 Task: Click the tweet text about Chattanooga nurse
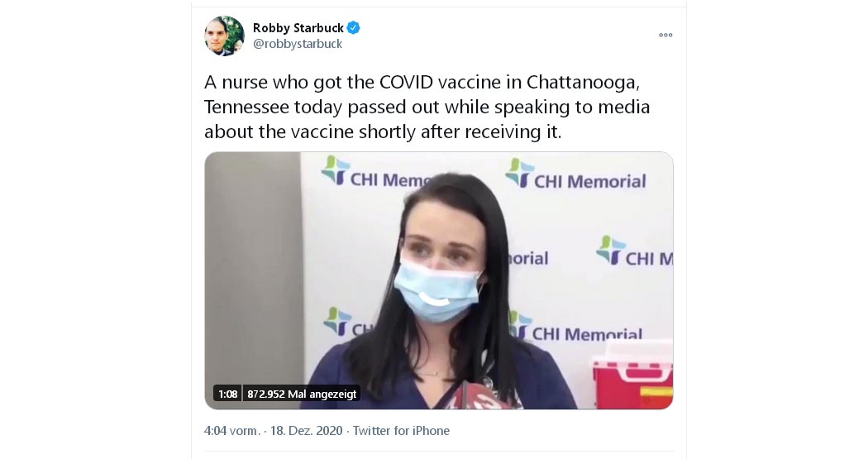click(427, 107)
